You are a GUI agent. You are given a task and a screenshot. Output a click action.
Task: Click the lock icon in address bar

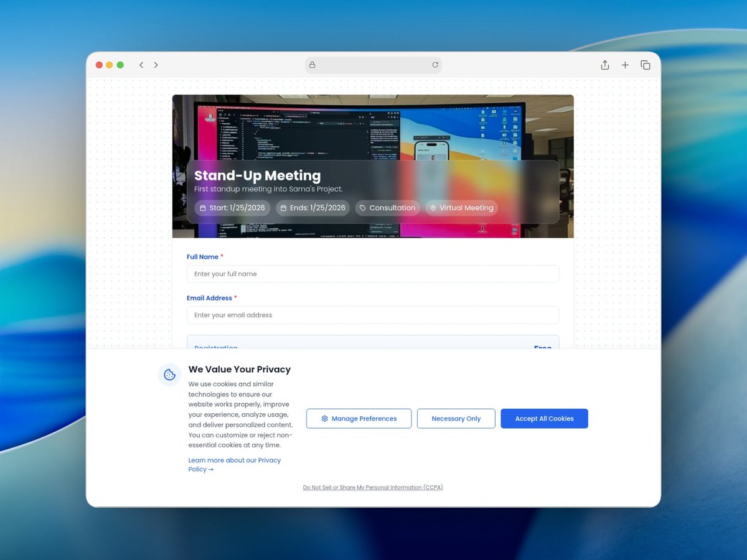click(312, 65)
